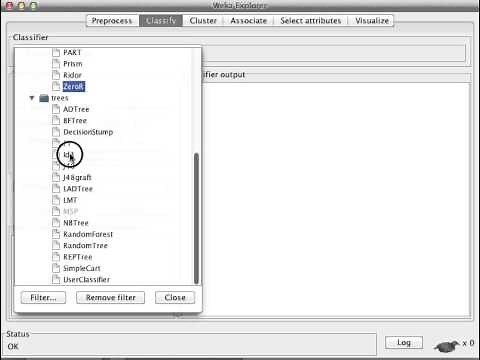Viewport: 480px width, 360px height.
Task: Switch to Select attributes tab
Action: click(311, 21)
